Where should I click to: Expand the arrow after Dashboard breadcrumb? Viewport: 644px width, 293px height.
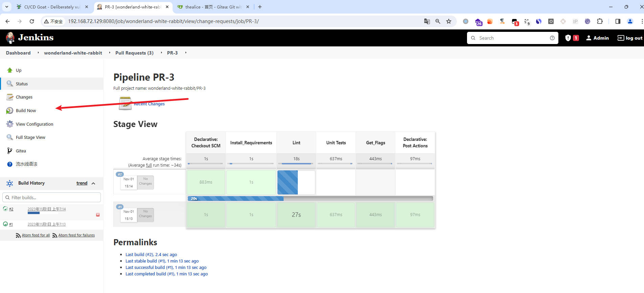point(38,53)
